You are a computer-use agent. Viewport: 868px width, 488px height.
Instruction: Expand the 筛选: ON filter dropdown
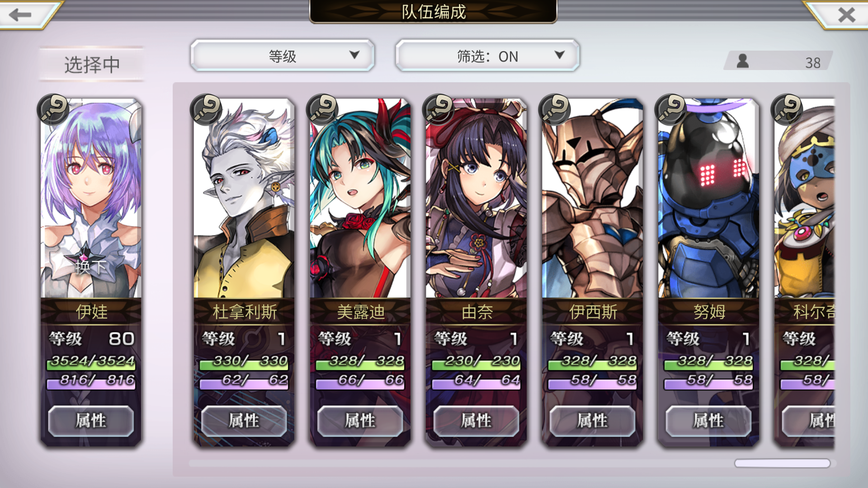tap(487, 56)
